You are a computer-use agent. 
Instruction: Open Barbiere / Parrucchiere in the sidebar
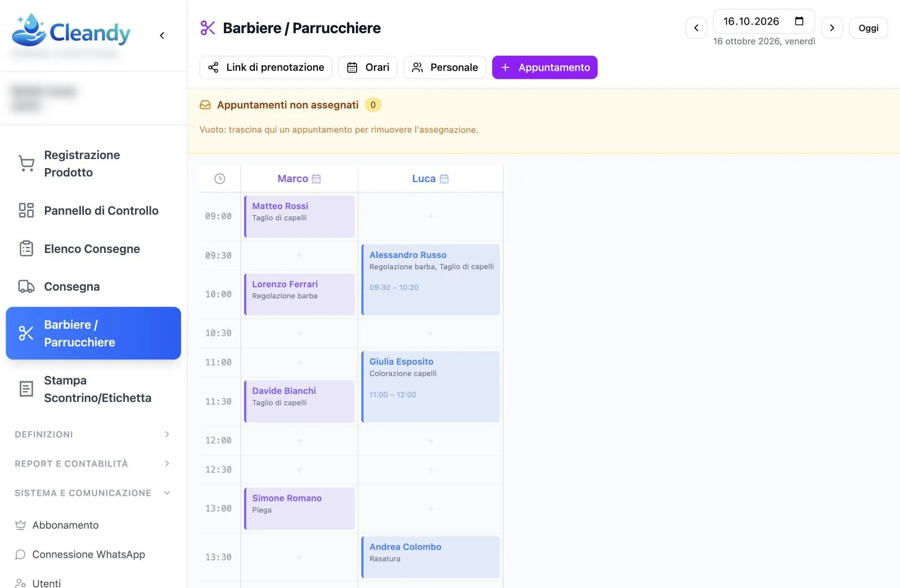coord(93,333)
